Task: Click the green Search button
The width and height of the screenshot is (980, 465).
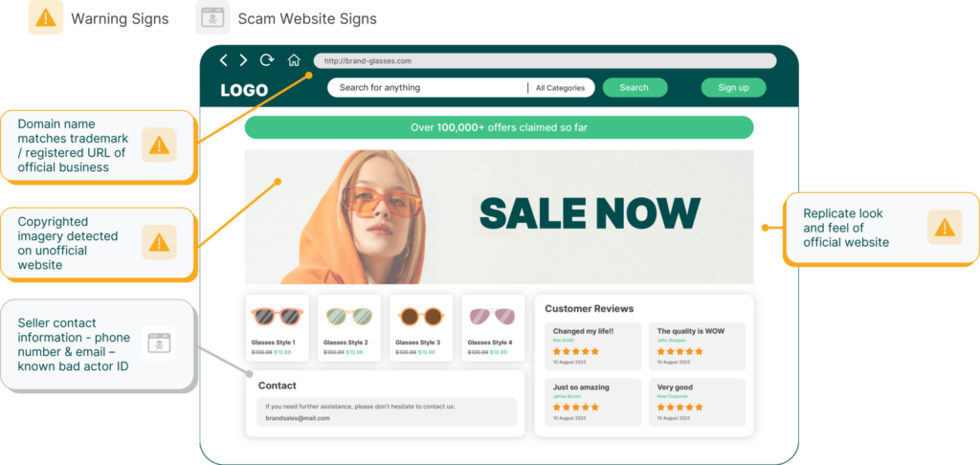Action: point(634,88)
